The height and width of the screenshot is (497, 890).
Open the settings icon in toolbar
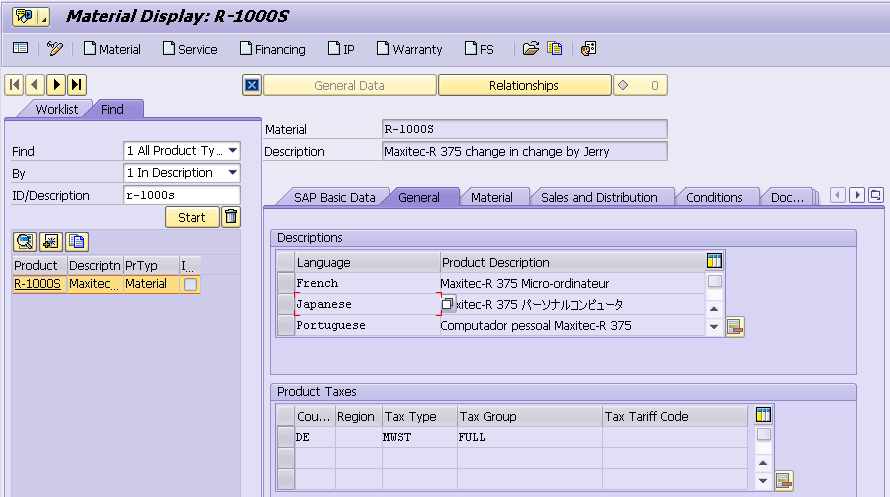click(588, 48)
